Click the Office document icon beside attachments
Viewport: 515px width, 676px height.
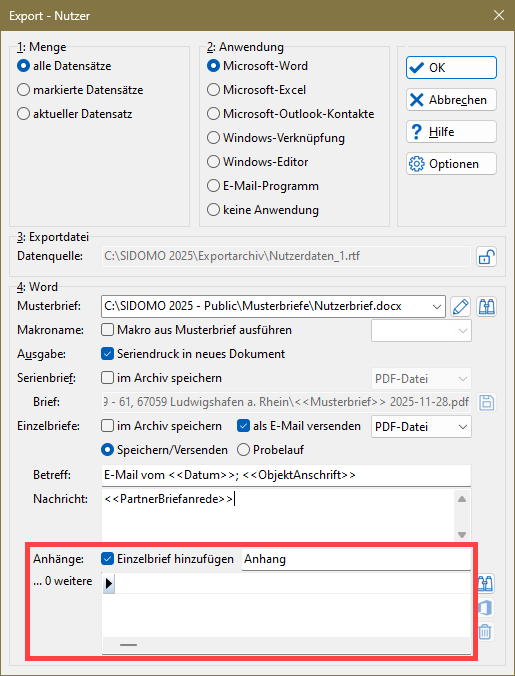tap(485, 607)
